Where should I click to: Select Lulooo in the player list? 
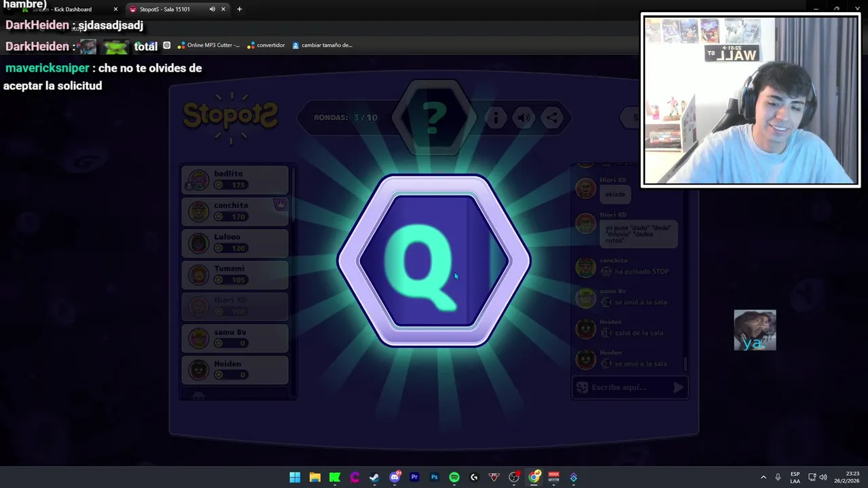point(235,243)
